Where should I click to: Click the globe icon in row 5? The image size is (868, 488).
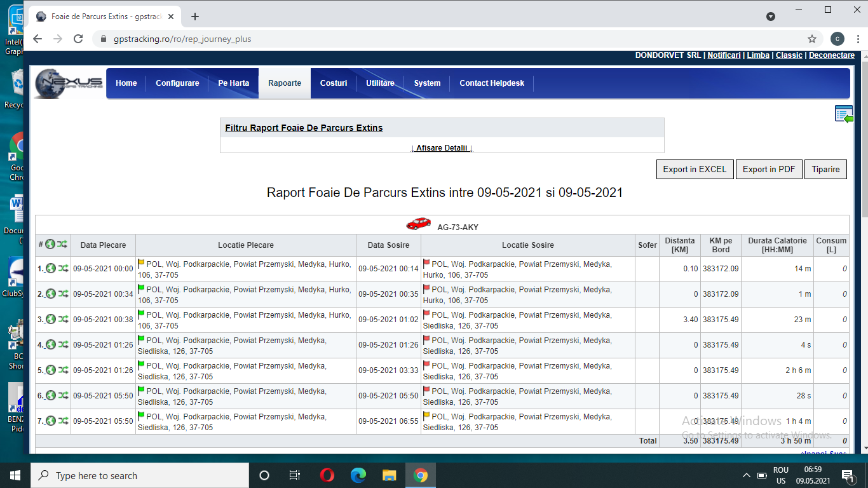(x=51, y=370)
